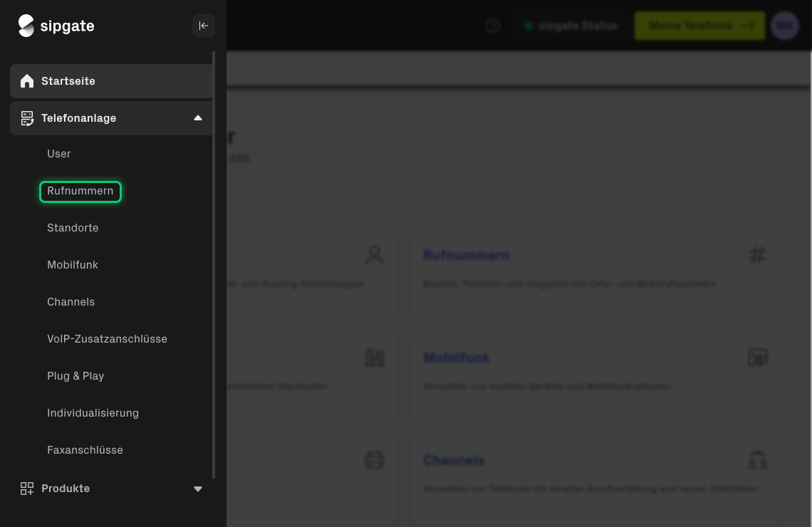The image size is (812, 527).
Task: Click the Meine Telefonie button
Action: [x=701, y=26]
